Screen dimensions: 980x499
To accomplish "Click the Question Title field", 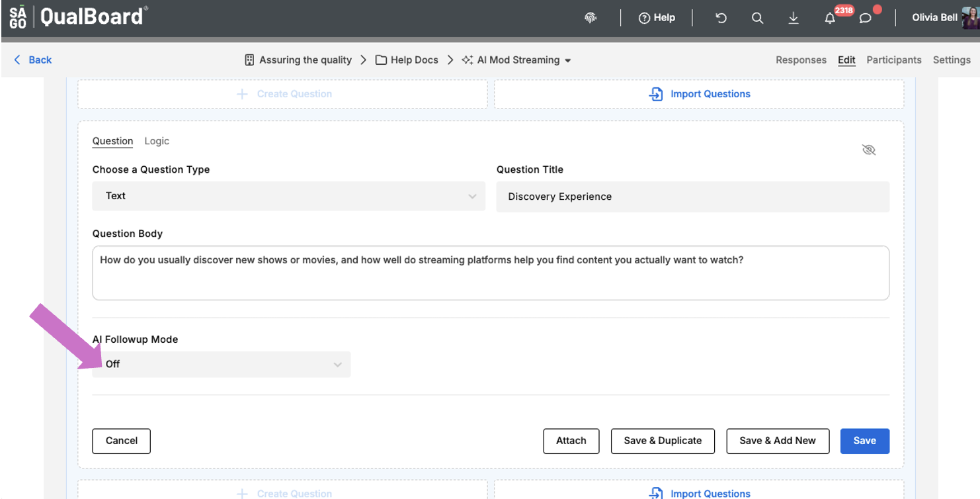I will [692, 197].
